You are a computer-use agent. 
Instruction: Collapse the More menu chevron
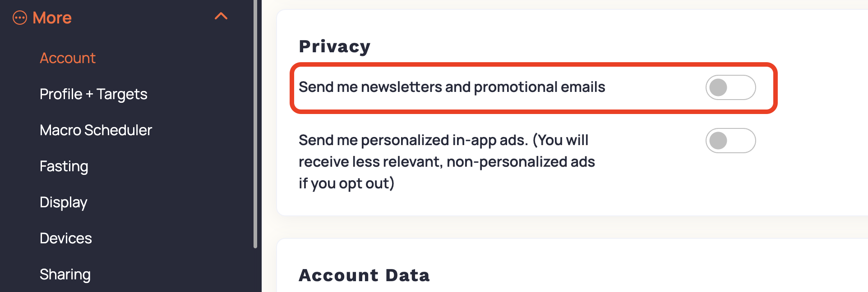click(221, 17)
